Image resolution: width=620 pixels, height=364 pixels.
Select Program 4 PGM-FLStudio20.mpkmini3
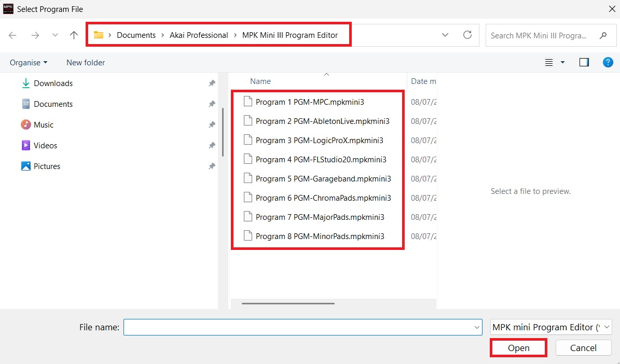click(x=321, y=160)
